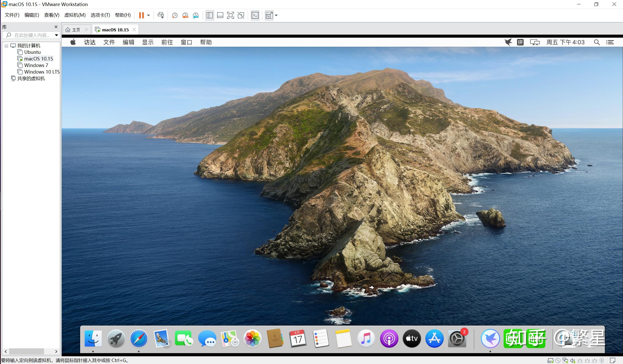Screen dimensions: 623x364
Task: Open Snapshot Manager wrench clock icon
Action: pos(196,15)
